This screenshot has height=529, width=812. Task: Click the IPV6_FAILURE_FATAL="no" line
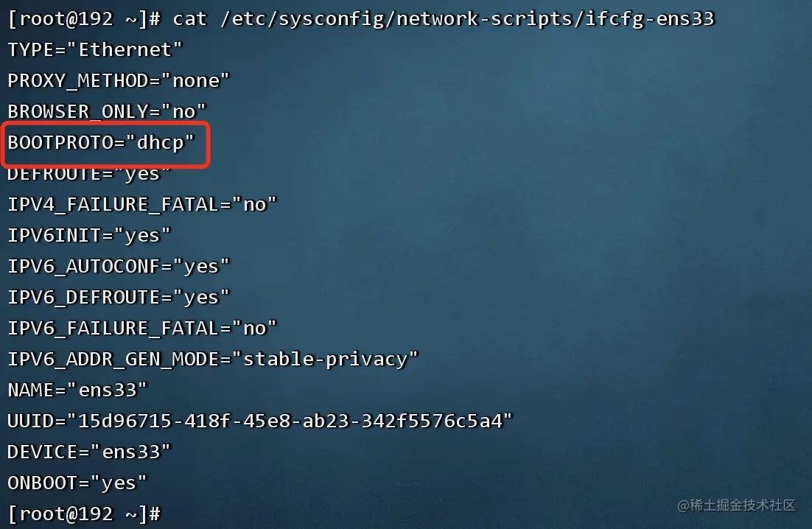coord(142,328)
